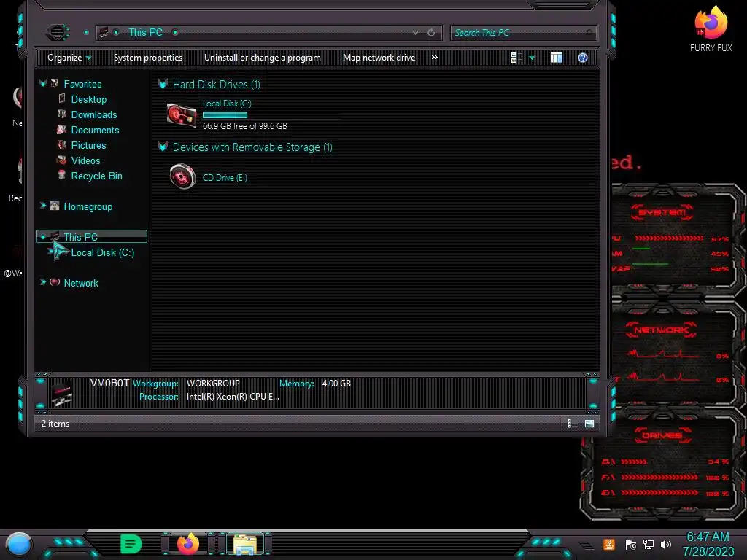Click Uninstall or change a program
Screen dimensions: 747x560
click(263, 58)
